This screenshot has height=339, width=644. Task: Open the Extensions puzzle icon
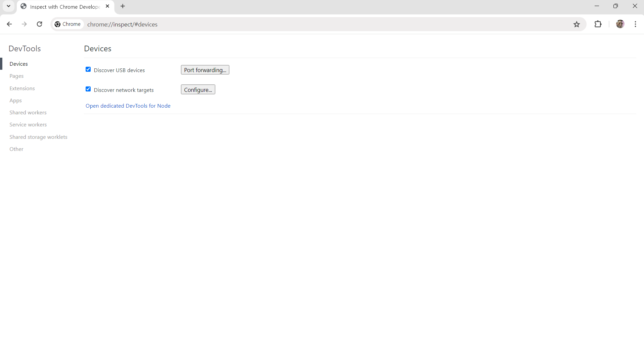pyautogui.click(x=598, y=24)
